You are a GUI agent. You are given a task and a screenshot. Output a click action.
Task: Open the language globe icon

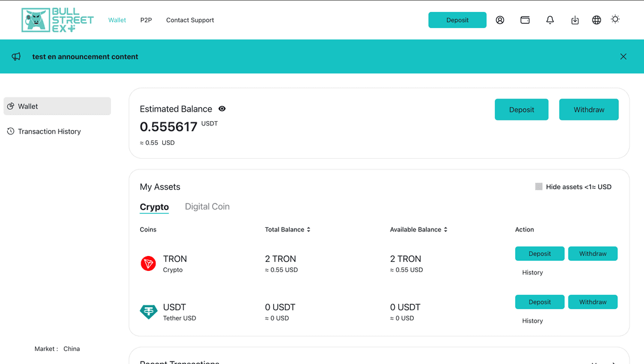[596, 20]
